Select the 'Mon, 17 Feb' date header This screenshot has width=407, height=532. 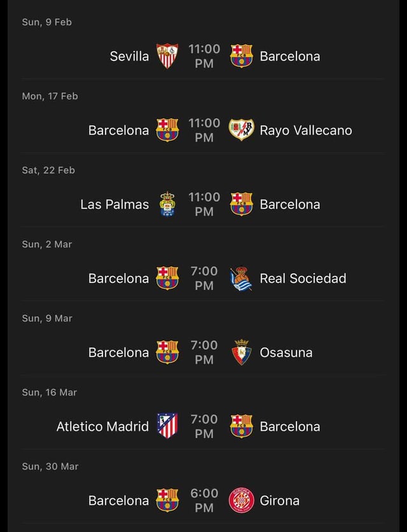tap(50, 96)
